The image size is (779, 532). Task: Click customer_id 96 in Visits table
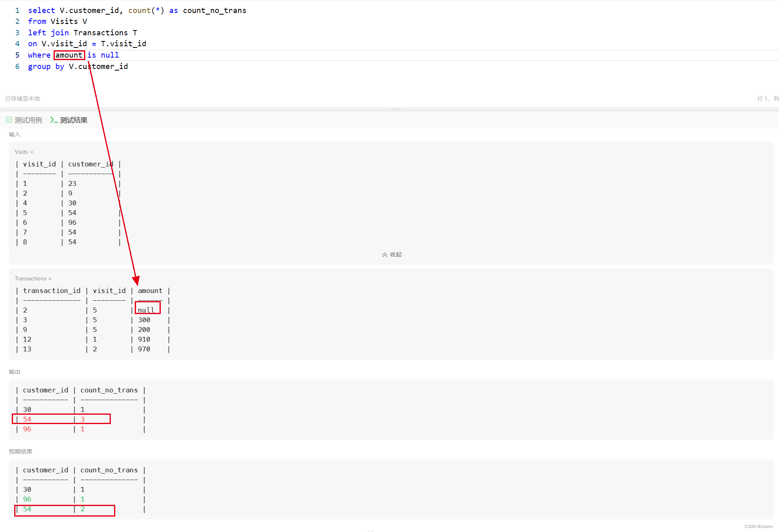coord(72,222)
